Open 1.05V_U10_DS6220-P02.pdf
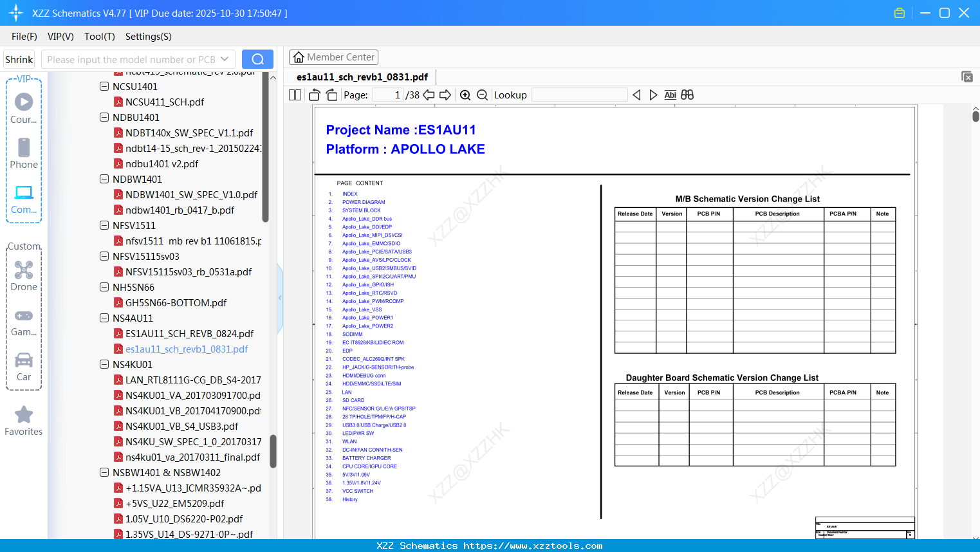 click(x=184, y=519)
